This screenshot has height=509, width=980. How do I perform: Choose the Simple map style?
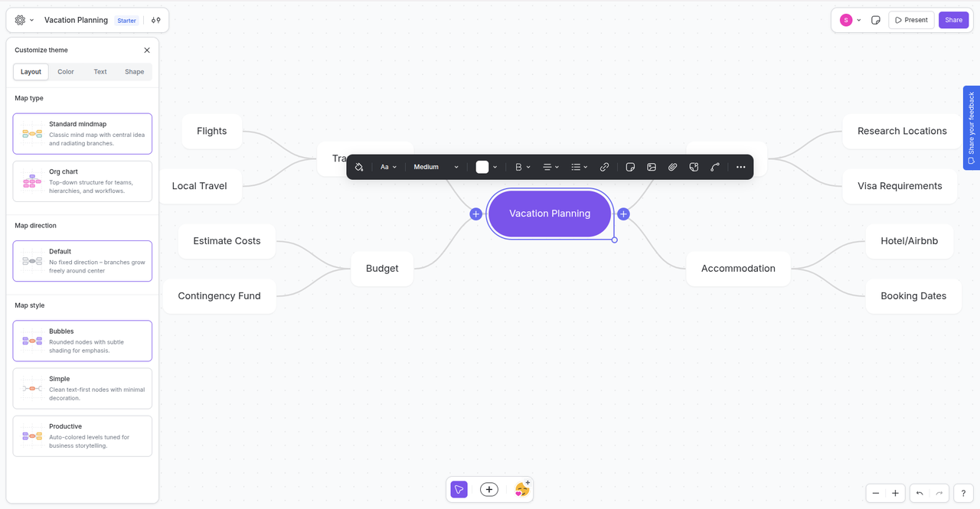83,388
